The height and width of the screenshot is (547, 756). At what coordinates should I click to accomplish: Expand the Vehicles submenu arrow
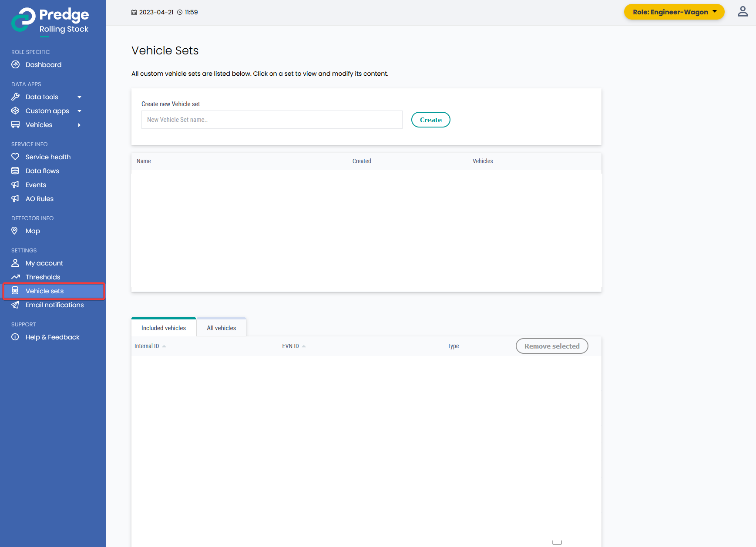[x=79, y=125]
